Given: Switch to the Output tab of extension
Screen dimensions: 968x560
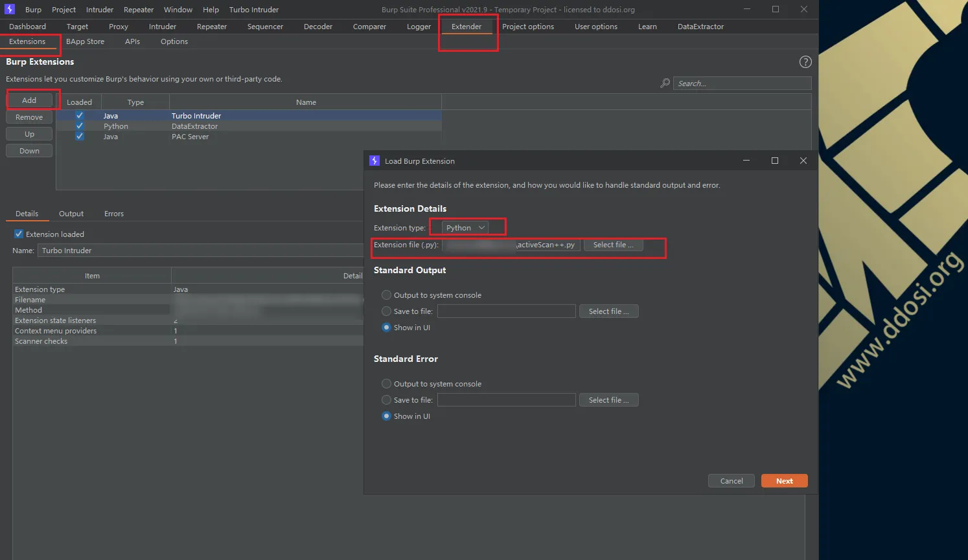Looking at the screenshot, I should click(x=71, y=214).
